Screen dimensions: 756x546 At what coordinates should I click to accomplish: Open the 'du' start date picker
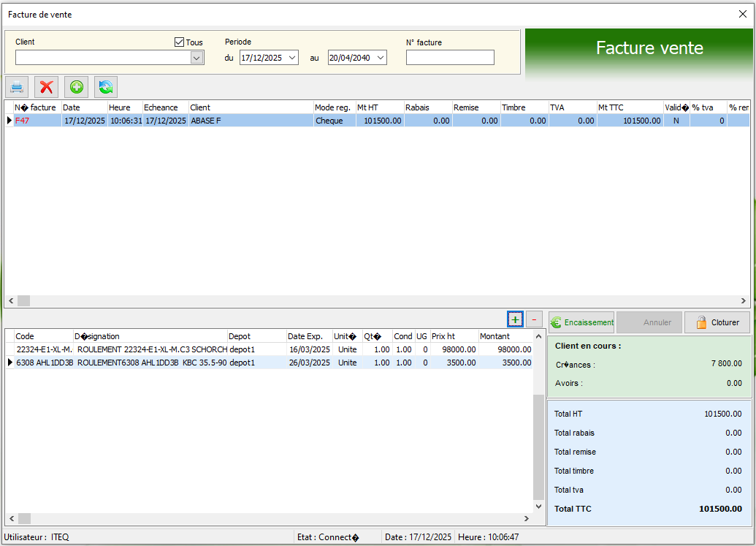(292, 58)
